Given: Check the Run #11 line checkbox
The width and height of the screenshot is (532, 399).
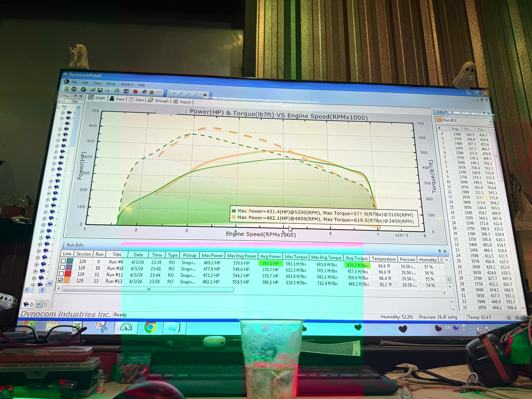Looking at the screenshot, I should tap(62, 274).
